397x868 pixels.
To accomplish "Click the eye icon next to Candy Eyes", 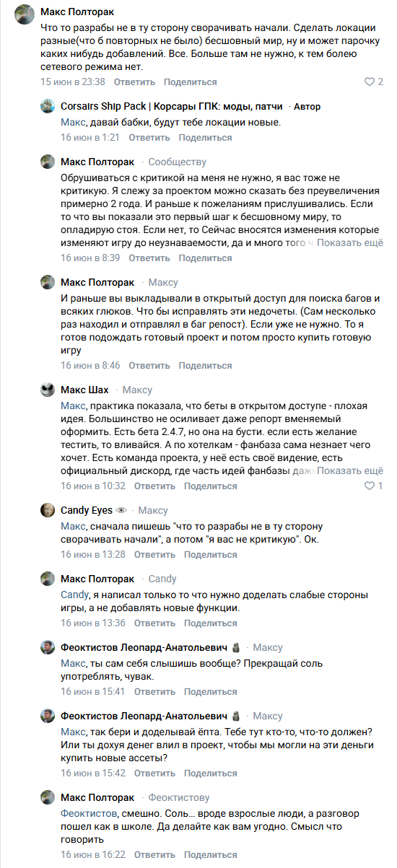I will 121,511.
